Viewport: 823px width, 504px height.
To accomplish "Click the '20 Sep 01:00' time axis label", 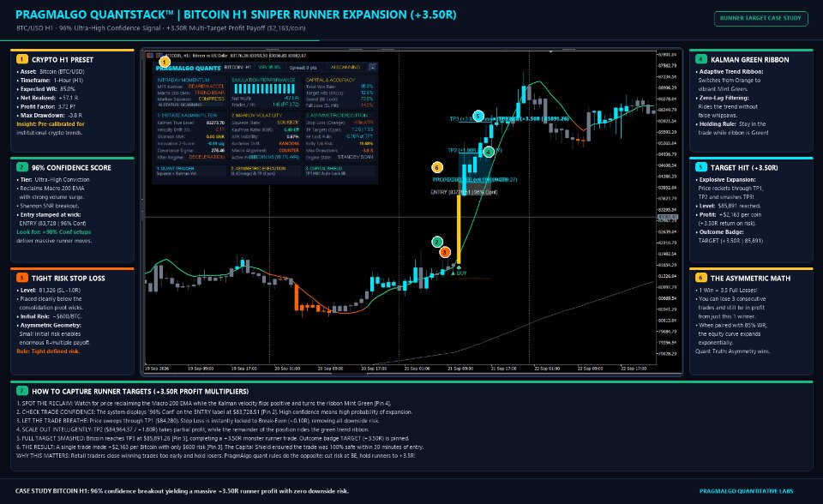I will [x=287, y=369].
